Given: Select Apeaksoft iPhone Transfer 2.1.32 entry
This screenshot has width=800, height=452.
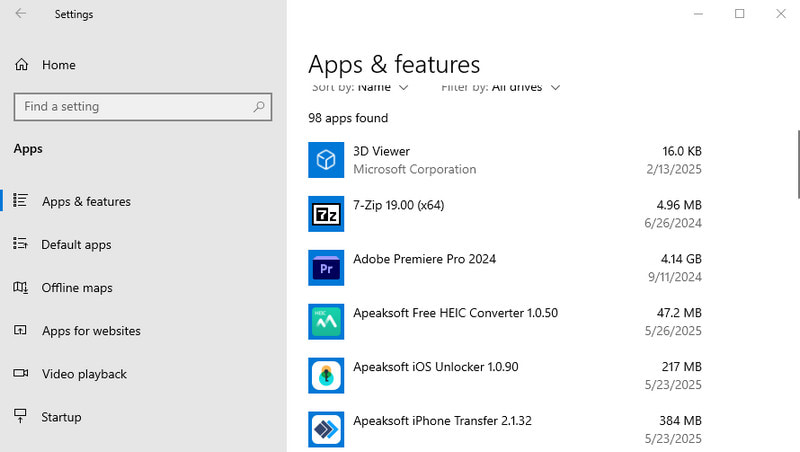Looking at the screenshot, I should pos(442,421).
